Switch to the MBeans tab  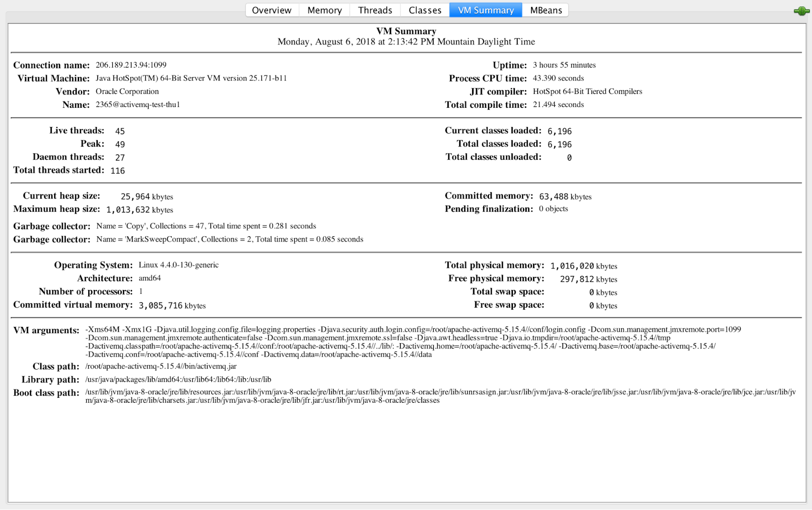point(545,10)
